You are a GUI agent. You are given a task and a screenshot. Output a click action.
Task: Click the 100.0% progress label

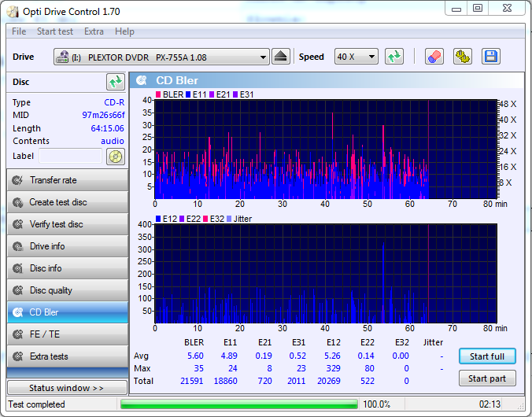click(x=377, y=404)
